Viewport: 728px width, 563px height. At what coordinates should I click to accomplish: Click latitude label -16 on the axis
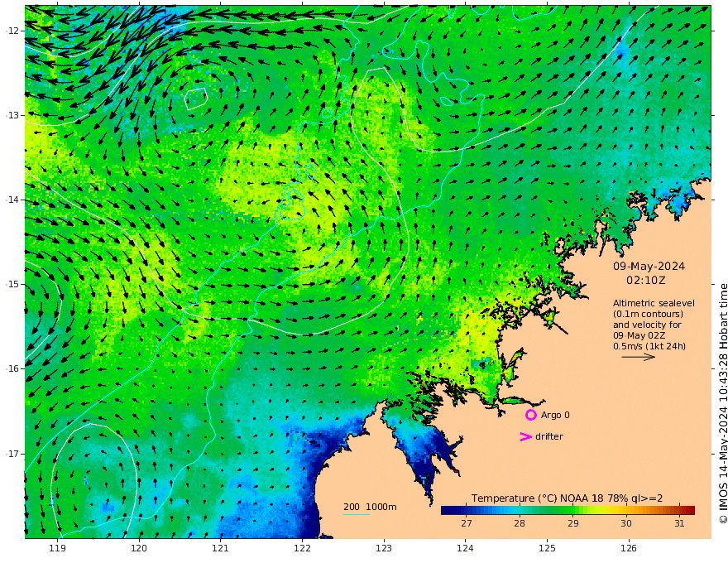pos(12,368)
